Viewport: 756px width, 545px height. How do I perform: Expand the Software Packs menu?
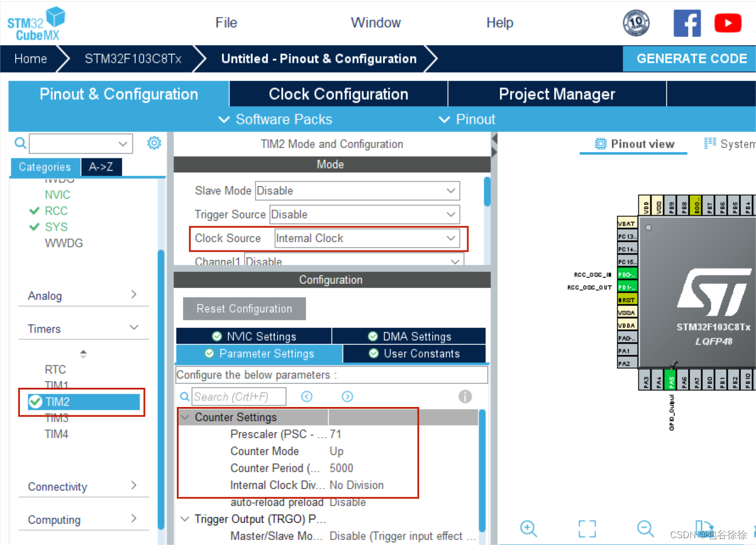pos(275,119)
